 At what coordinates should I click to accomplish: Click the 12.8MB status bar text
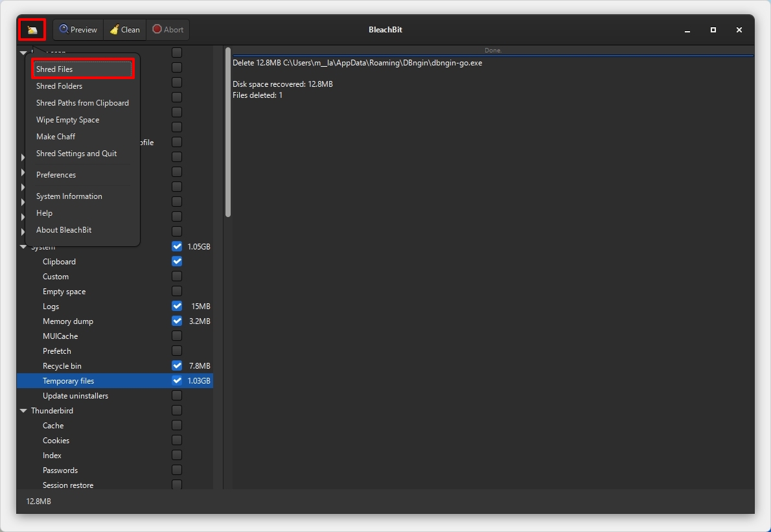pos(38,501)
